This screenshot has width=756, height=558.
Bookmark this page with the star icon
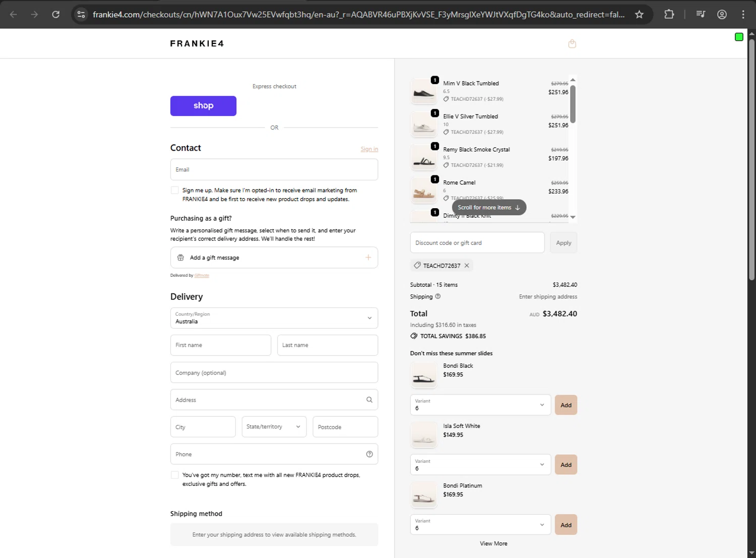tap(639, 15)
